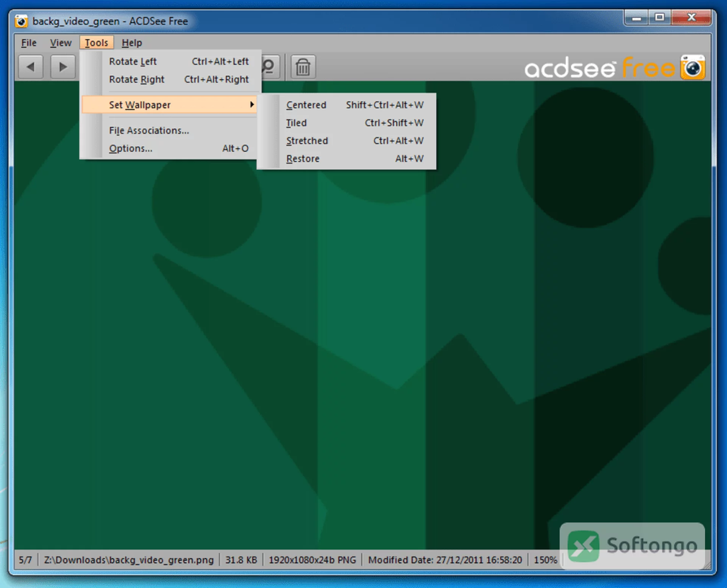Close the open Tools menu

97,43
